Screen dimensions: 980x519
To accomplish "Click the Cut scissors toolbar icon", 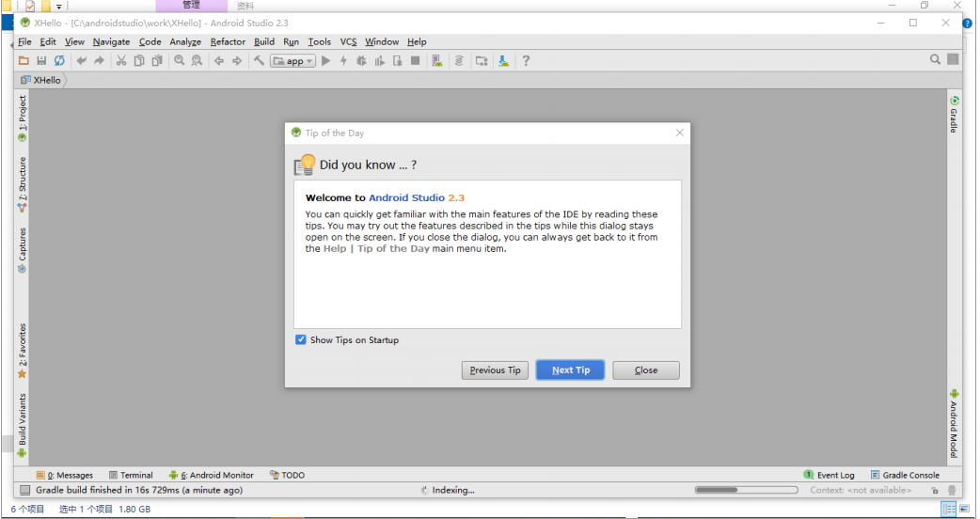I will tap(121, 60).
